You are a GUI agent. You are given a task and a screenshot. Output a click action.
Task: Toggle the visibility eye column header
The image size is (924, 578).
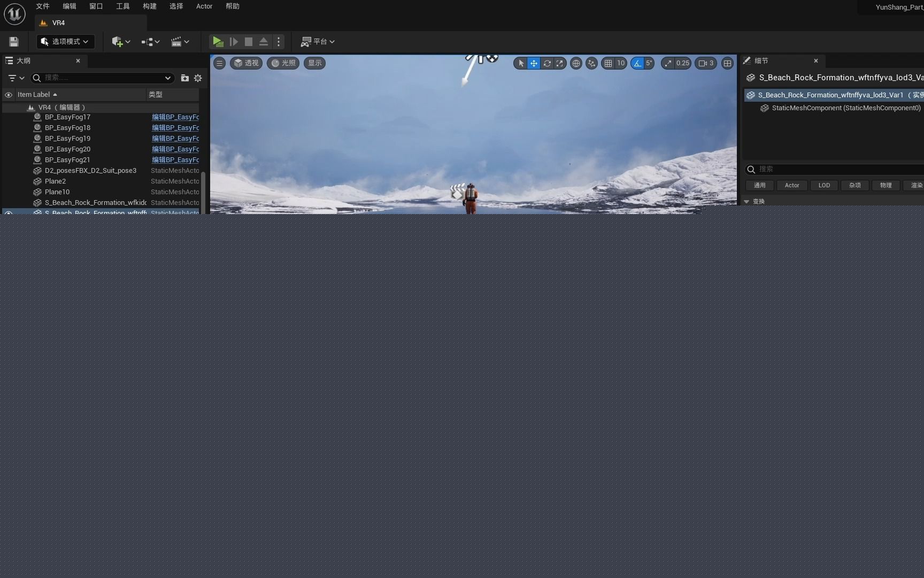pyautogui.click(x=9, y=95)
